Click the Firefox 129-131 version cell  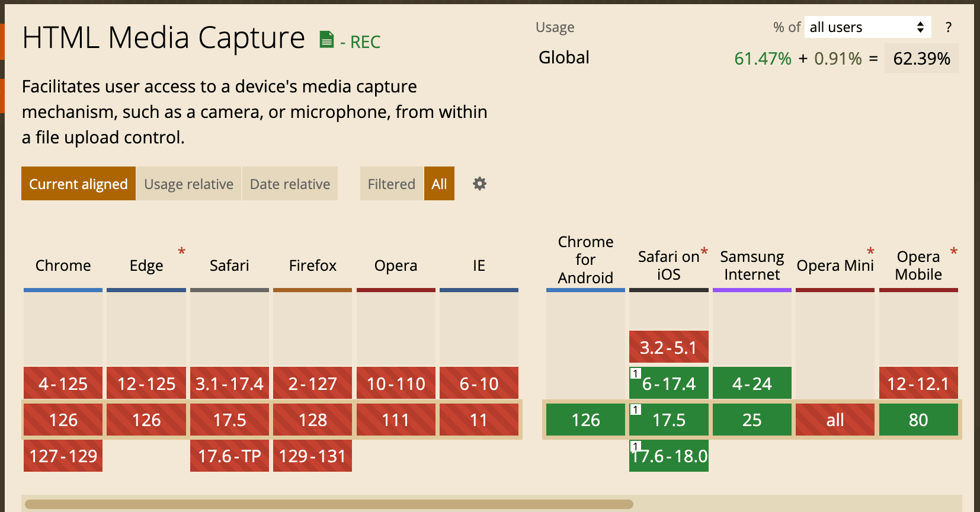coord(312,456)
